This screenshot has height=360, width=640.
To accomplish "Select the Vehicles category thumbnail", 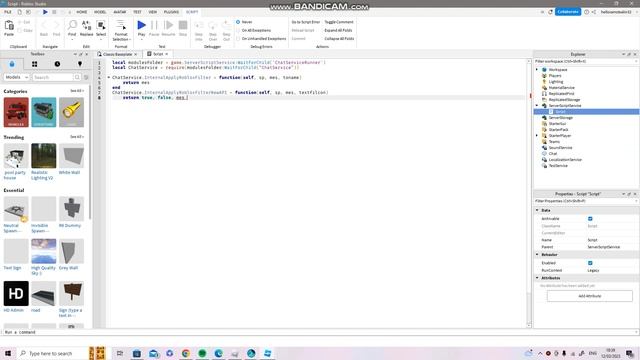I will point(16,112).
